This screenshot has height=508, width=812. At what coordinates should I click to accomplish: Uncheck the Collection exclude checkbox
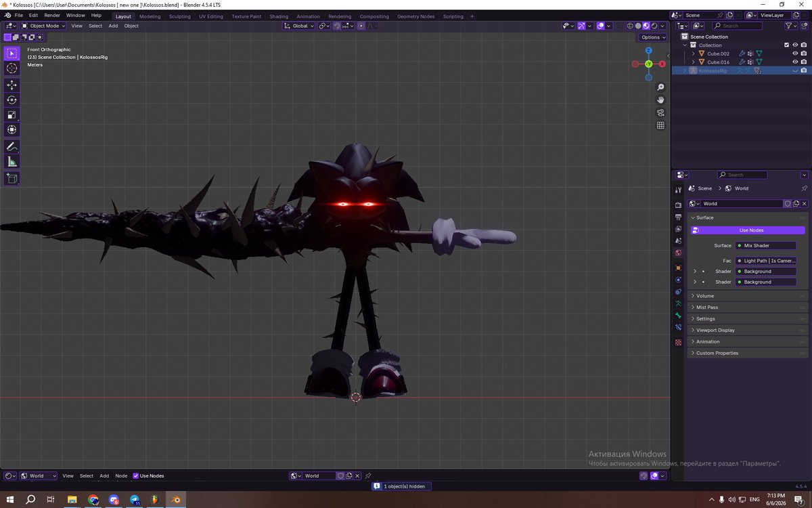(x=786, y=45)
